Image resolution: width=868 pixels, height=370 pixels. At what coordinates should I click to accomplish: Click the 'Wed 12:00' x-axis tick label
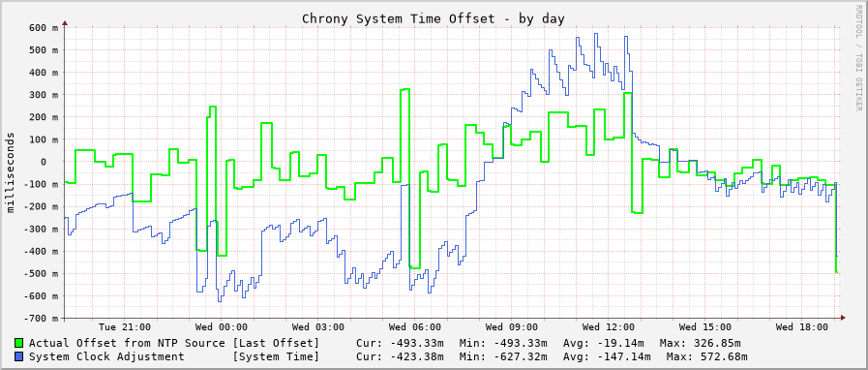coord(609,327)
